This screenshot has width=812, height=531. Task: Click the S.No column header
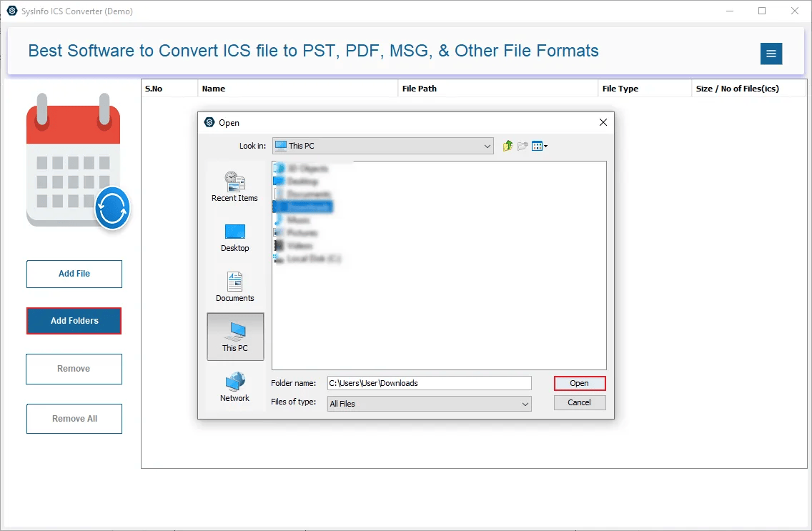click(169, 89)
